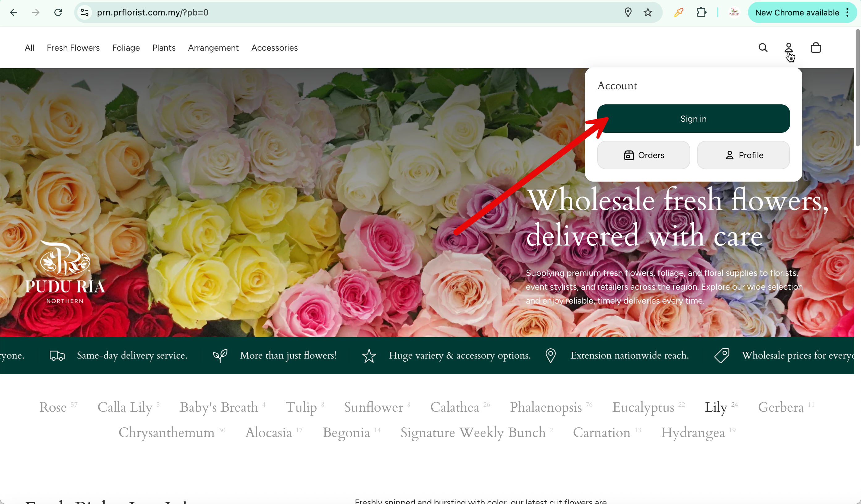The width and height of the screenshot is (861, 504).
Task: Open the account user icon
Action: [x=788, y=48]
